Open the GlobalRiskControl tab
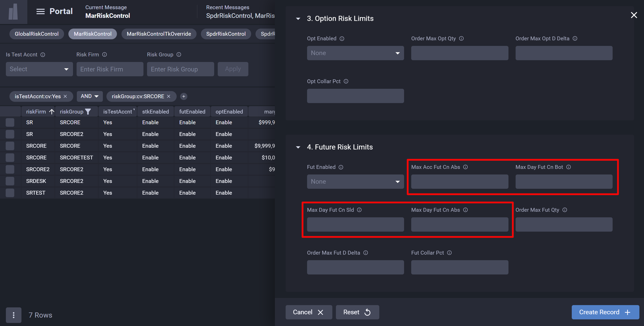This screenshot has width=644, height=326. point(37,34)
